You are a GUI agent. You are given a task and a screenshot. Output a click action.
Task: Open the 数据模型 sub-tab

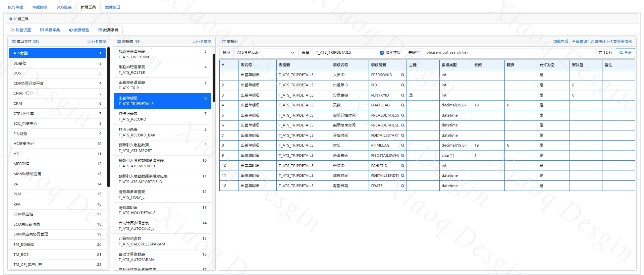tap(79, 30)
